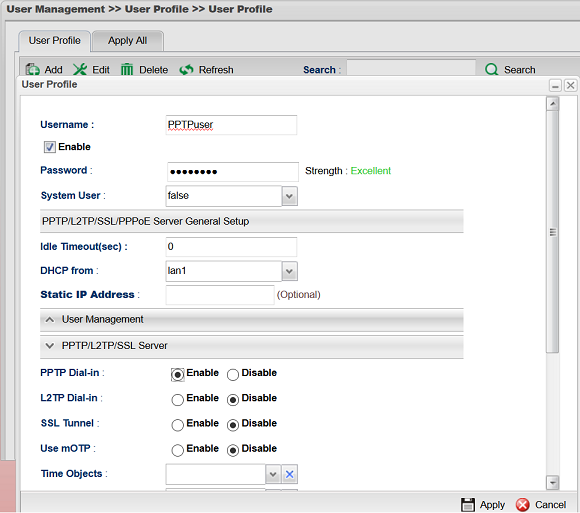Click the scrollbar up arrow
Screen dimensions: 580x513
[x=553, y=104]
